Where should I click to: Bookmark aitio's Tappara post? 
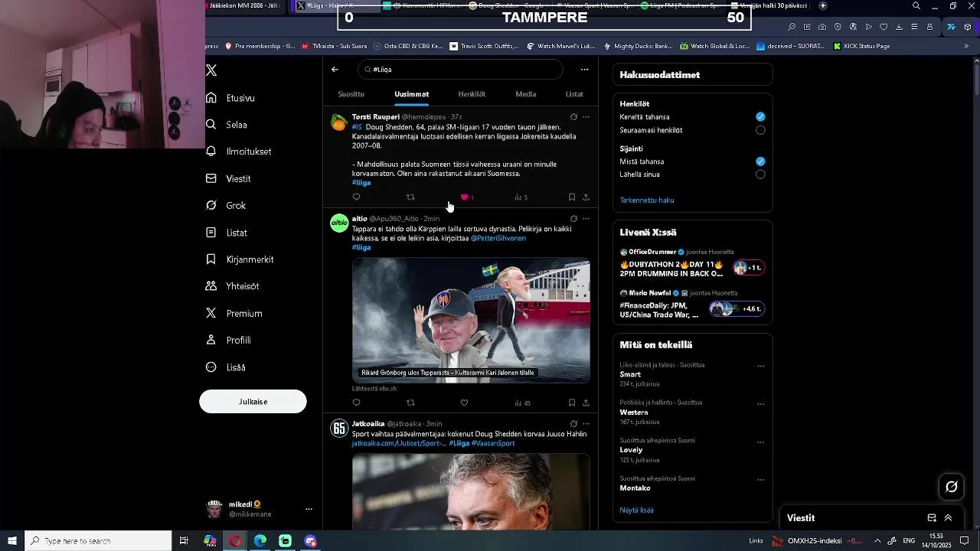[x=572, y=403]
